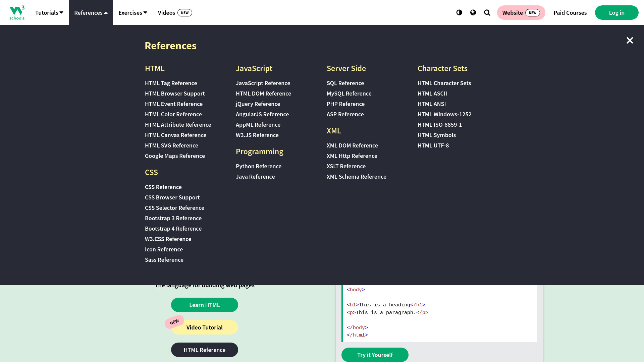
Task: Open HTML Canvas Reference
Action: point(175,135)
